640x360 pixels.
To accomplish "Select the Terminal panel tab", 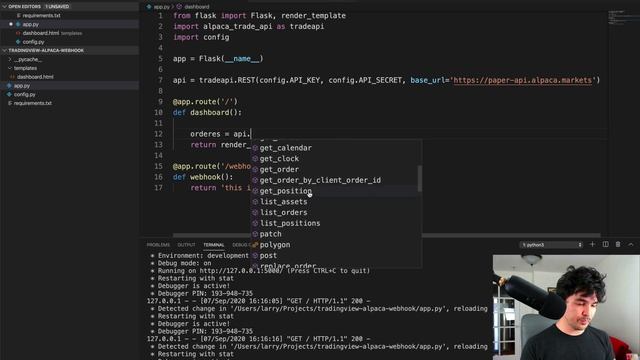I will tap(213, 244).
